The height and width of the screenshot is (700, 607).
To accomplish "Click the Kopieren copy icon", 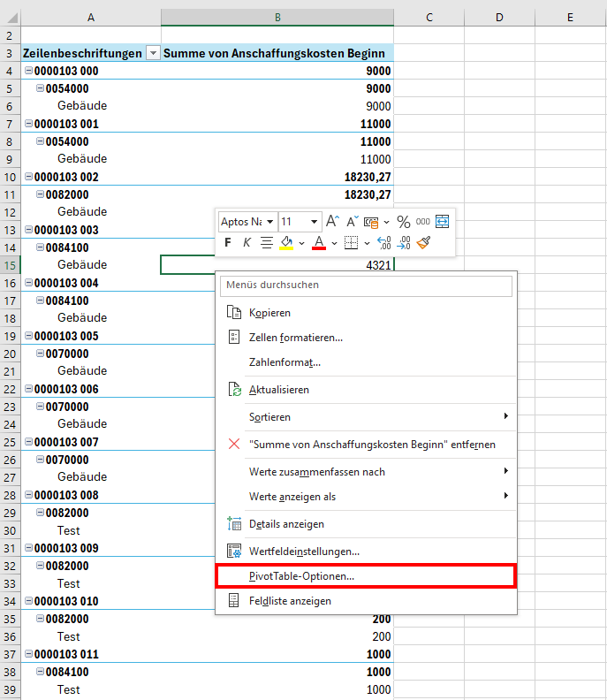I will [x=234, y=312].
